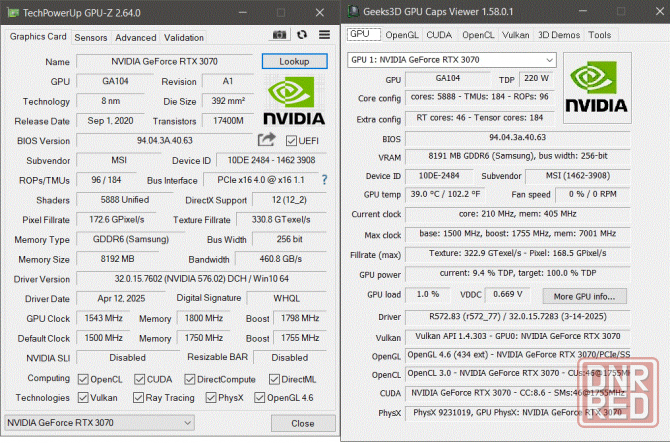Viewport: 670px width, 443px height.
Task: Open the OpenCL tab in GPU Caps Viewer
Action: tap(478, 35)
